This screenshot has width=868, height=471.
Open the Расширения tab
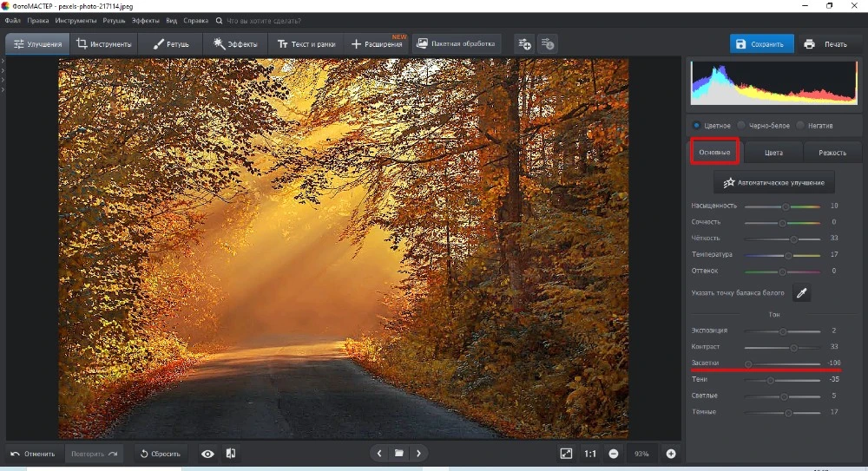tap(377, 44)
